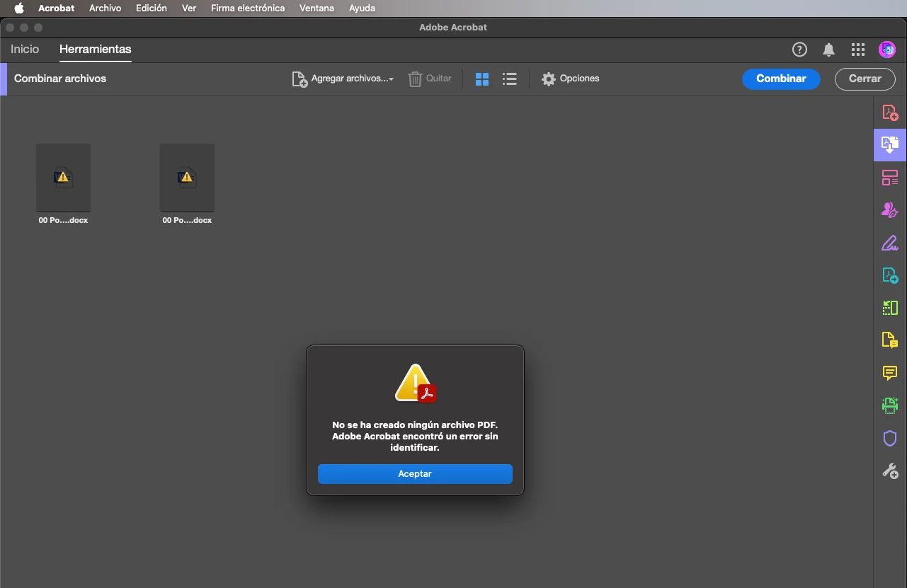Click the blue Combinar button
The image size is (907, 588).
click(x=781, y=79)
